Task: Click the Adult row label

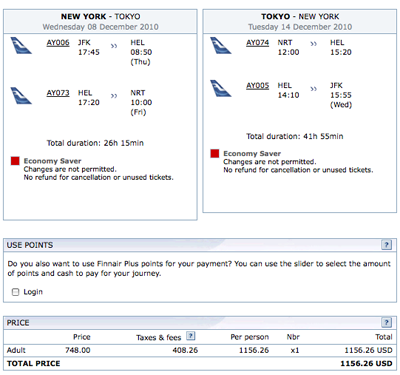Action: tap(16, 350)
